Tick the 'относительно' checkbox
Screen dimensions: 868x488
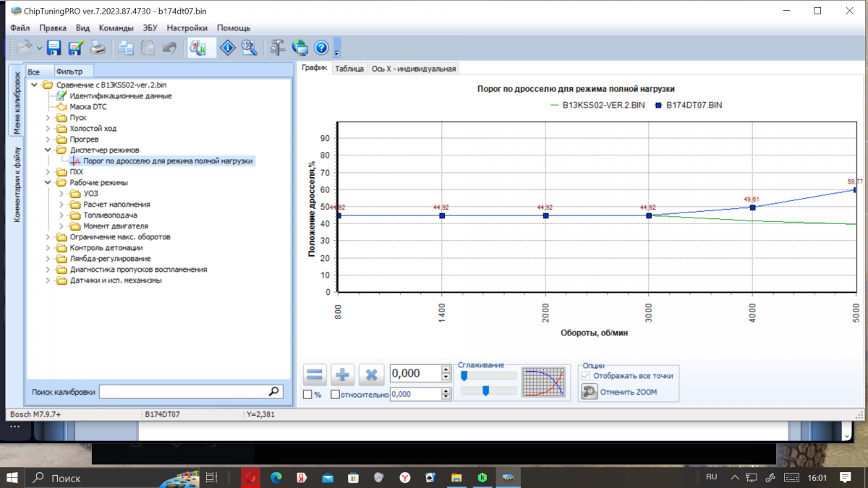[335, 395]
